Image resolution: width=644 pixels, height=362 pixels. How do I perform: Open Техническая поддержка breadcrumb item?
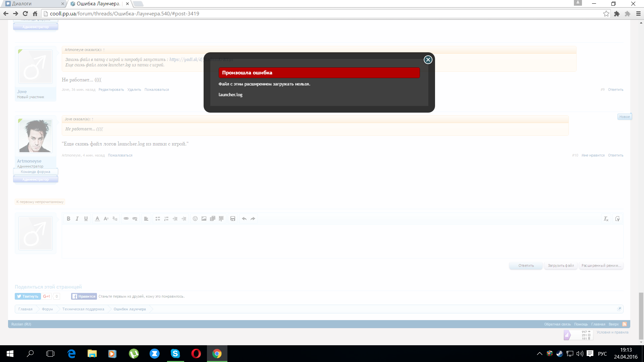click(x=83, y=309)
